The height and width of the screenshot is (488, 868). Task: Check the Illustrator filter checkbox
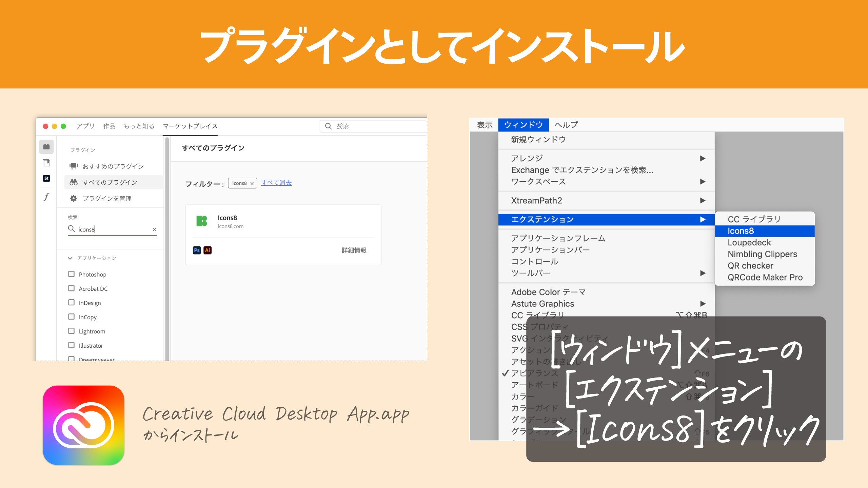tap(71, 345)
